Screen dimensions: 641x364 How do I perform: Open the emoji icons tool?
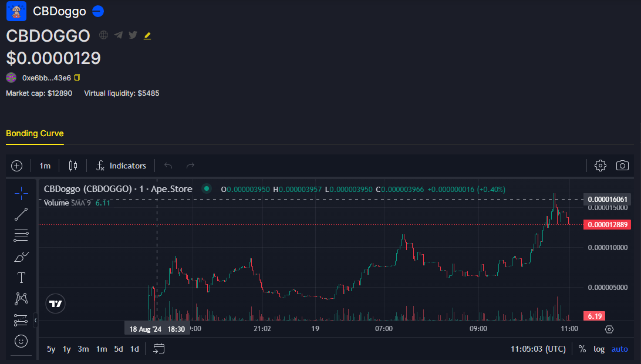pyautogui.click(x=21, y=341)
